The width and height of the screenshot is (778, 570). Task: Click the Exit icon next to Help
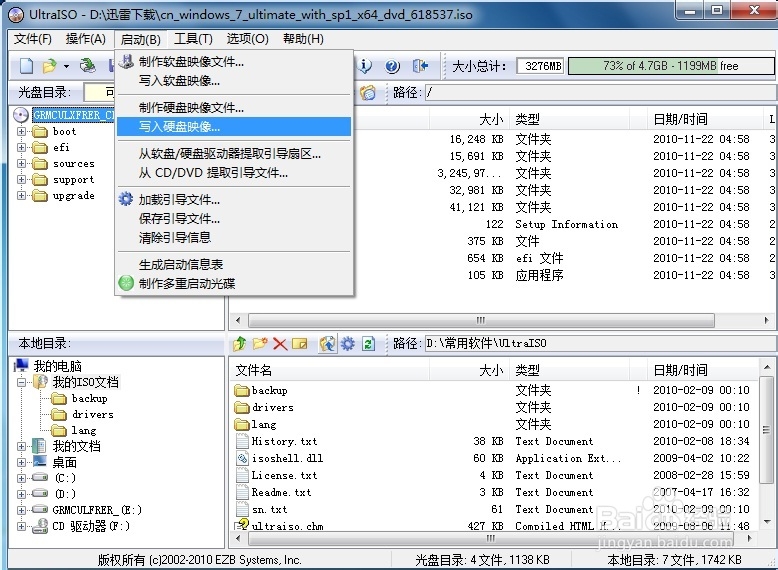(421, 66)
